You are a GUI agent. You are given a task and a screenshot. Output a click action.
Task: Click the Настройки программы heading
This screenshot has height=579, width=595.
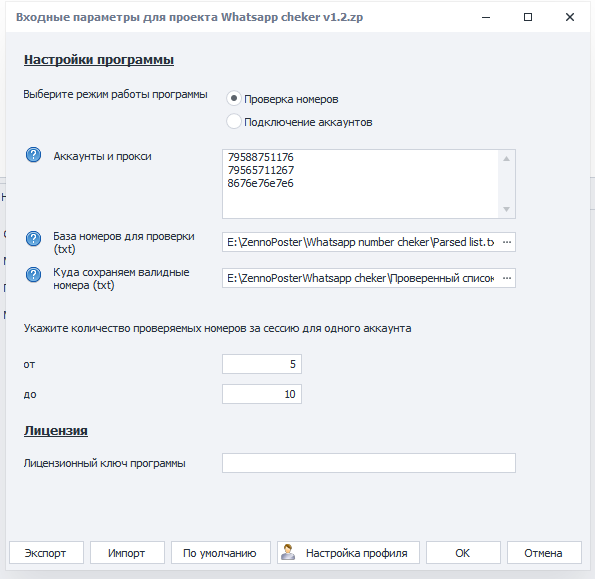(99, 60)
